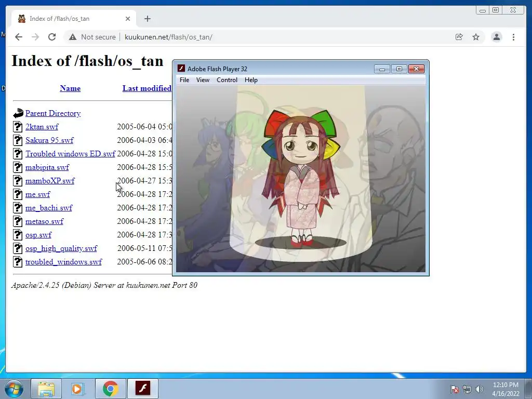Close the Adobe Flash Player window
532x399 pixels.
416,69
